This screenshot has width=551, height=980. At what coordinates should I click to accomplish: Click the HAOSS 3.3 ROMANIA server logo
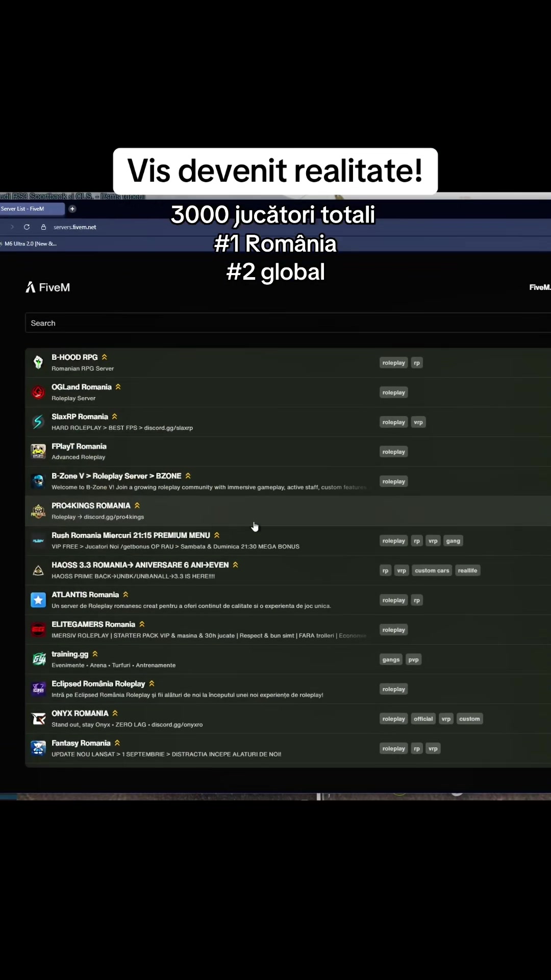pos(38,570)
